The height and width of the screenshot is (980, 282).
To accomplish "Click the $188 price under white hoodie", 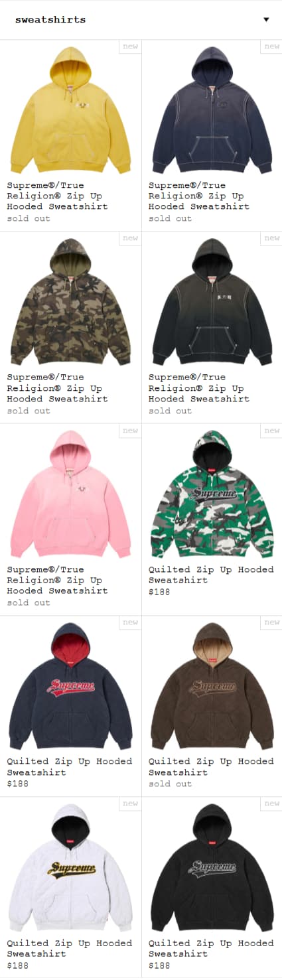I will [18, 965].
